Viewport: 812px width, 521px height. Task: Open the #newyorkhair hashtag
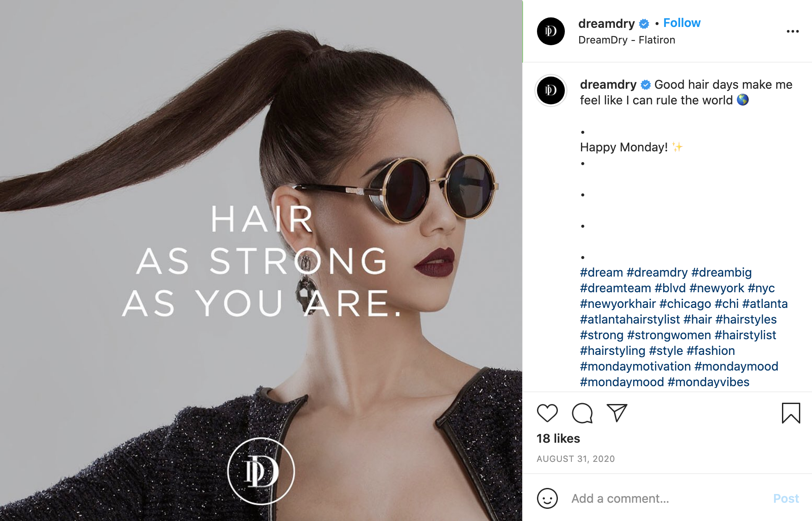tap(618, 304)
